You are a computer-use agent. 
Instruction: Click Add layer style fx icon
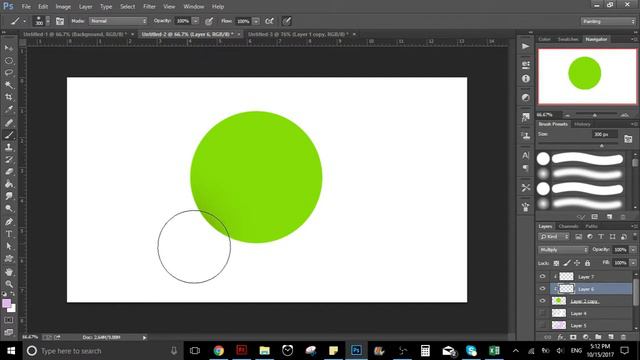click(x=561, y=337)
